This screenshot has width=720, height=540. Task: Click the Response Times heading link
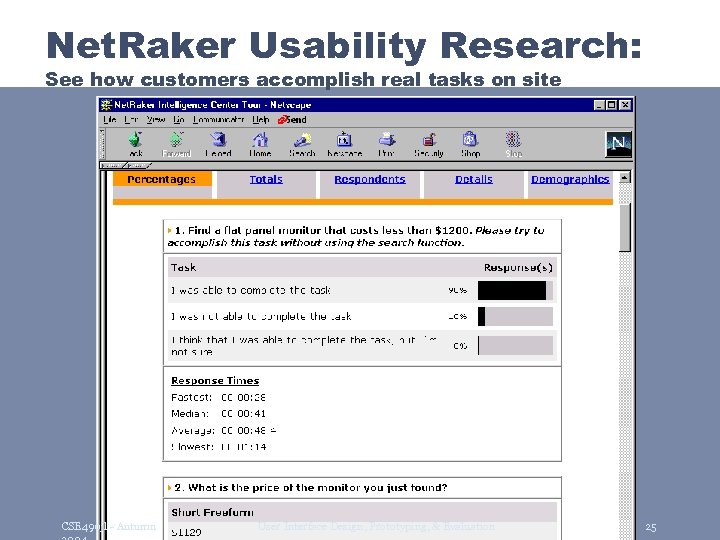pyautogui.click(x=215, y=381)
